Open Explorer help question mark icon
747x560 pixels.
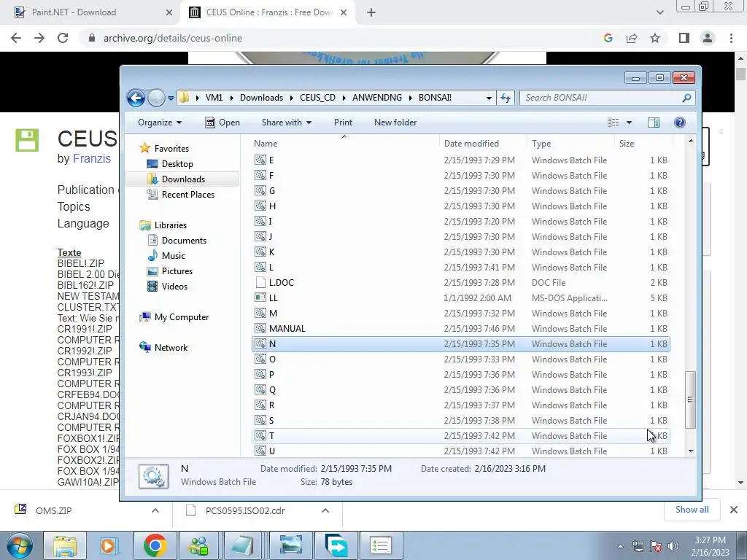[x=680, y=122]
